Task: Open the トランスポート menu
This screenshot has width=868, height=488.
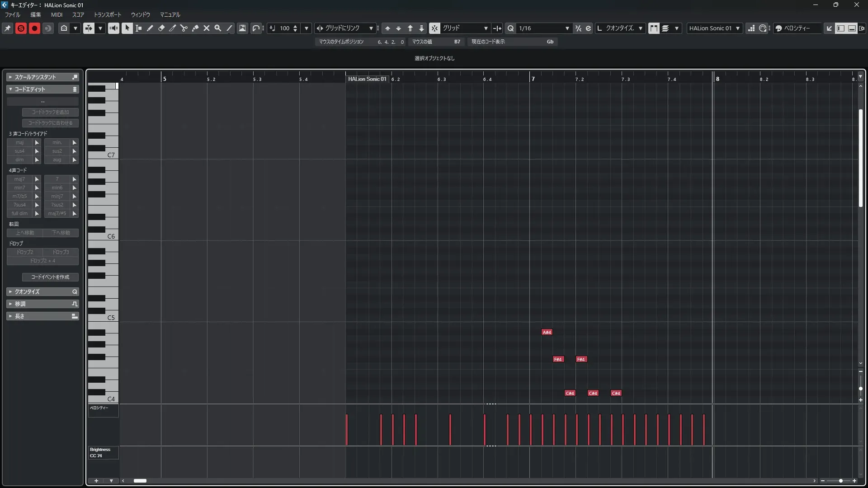Action: [107, 15]
